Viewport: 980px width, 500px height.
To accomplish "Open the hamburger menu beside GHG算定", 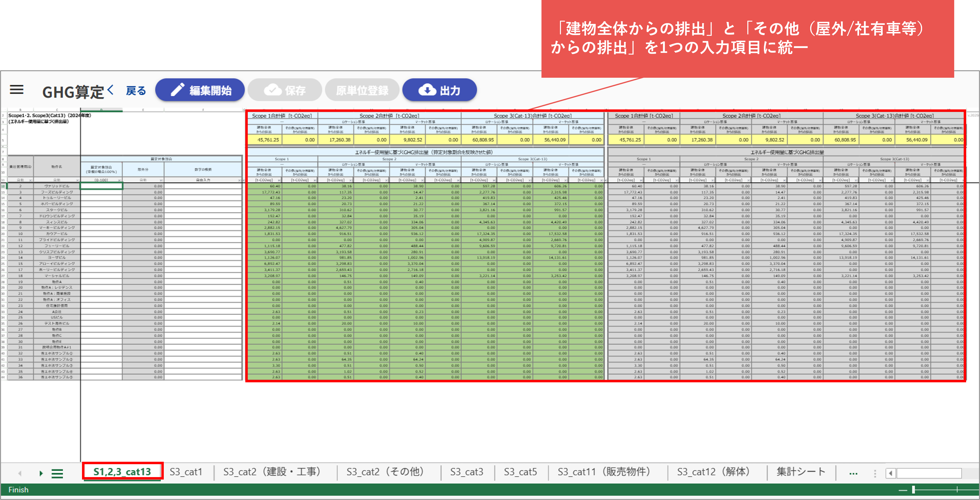I will click(16, 90).
